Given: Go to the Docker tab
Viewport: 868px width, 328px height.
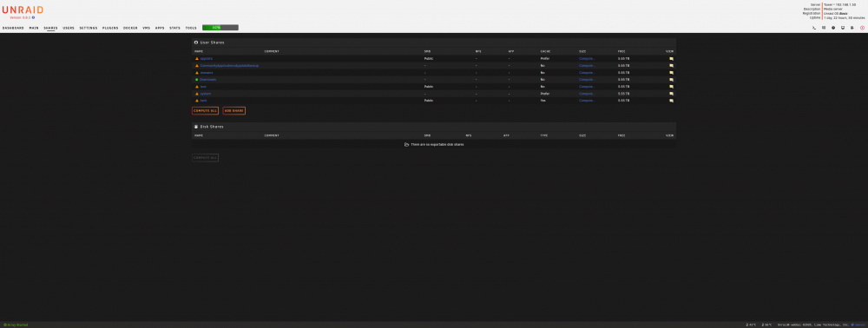Looking at the screenshot, I should [x=131, y=28].
